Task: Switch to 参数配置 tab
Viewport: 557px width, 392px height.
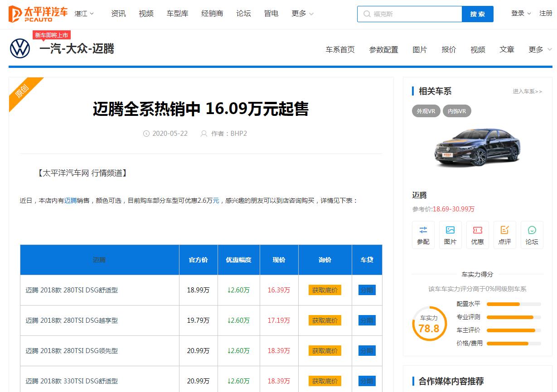Action: pos(383,50)
